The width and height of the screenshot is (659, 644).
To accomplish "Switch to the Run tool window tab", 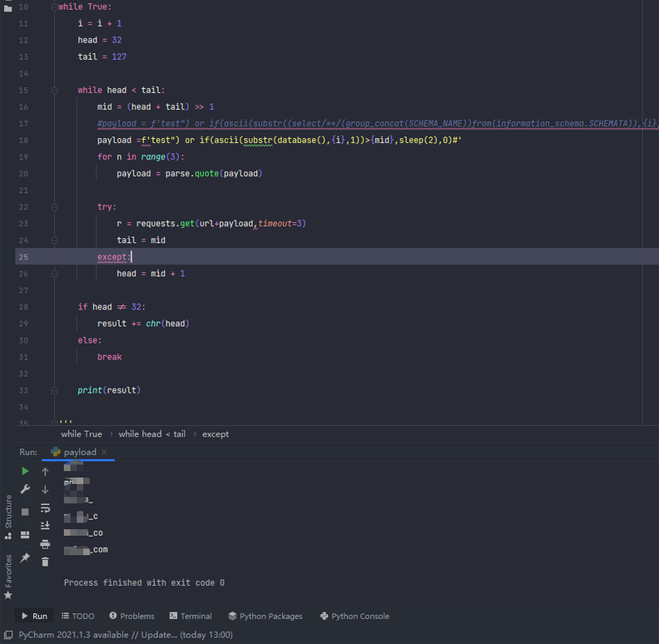I will pos(35,617).
